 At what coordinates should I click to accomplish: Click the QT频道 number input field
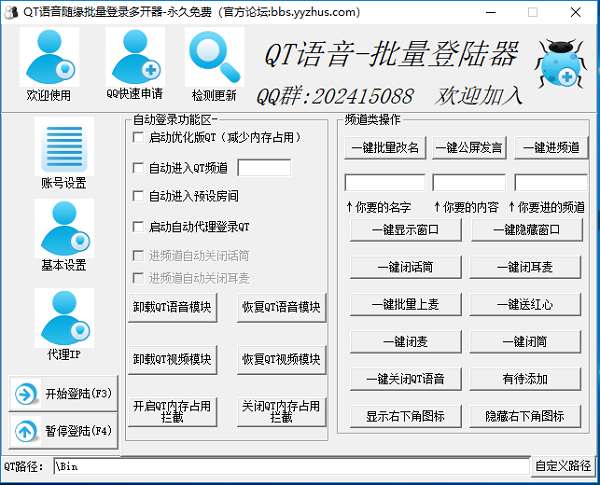pos(264,168)
